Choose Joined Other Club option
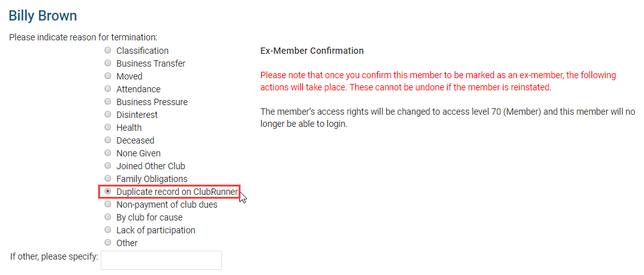The height and width of the screenshot is (275, 644). tap(108, 166)
